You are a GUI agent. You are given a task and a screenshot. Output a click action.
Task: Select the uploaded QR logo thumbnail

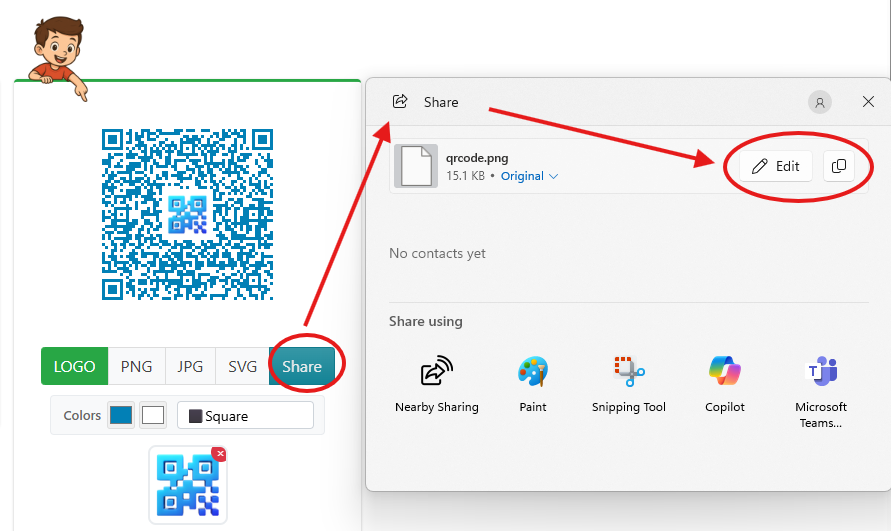[x=188, y=485]
